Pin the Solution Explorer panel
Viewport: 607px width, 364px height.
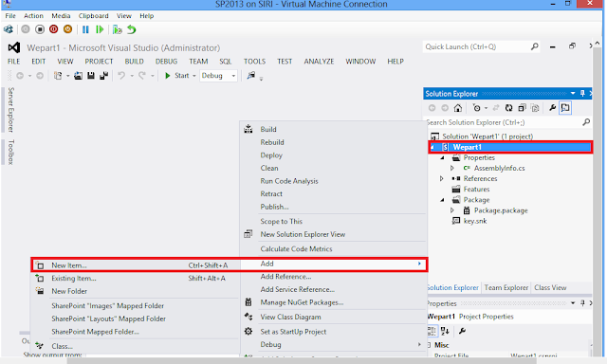tap(582, 93)
